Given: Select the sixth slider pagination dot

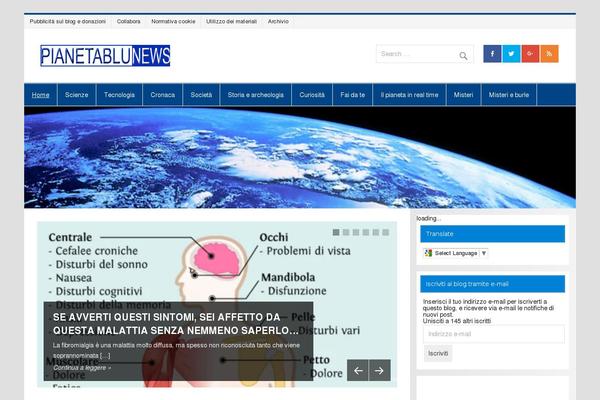Looking at the screenshot, I should point(386,232).
